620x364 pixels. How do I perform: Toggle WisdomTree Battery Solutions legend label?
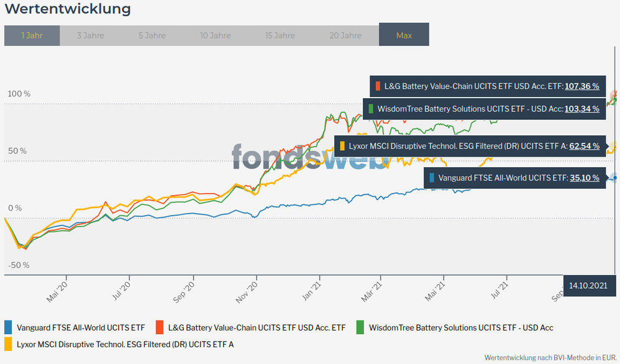point(460,327)
